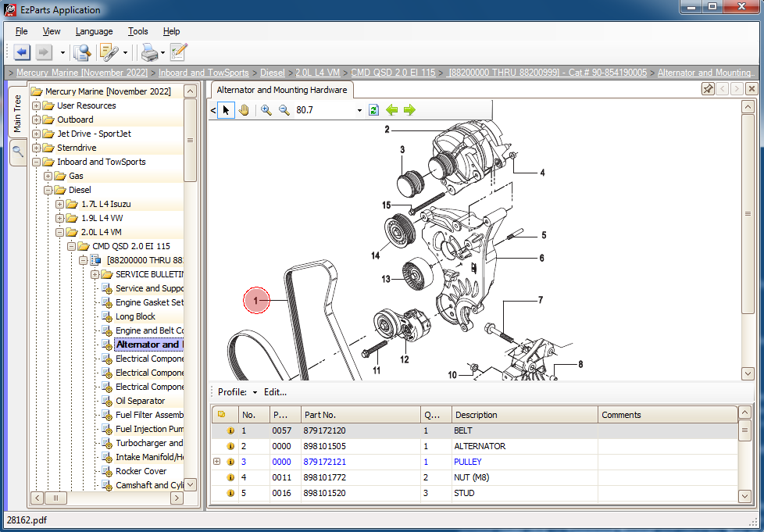Expand the Outboard tree folder
Viewport: 764px width, 532px height.
click(x=37, y=120)
